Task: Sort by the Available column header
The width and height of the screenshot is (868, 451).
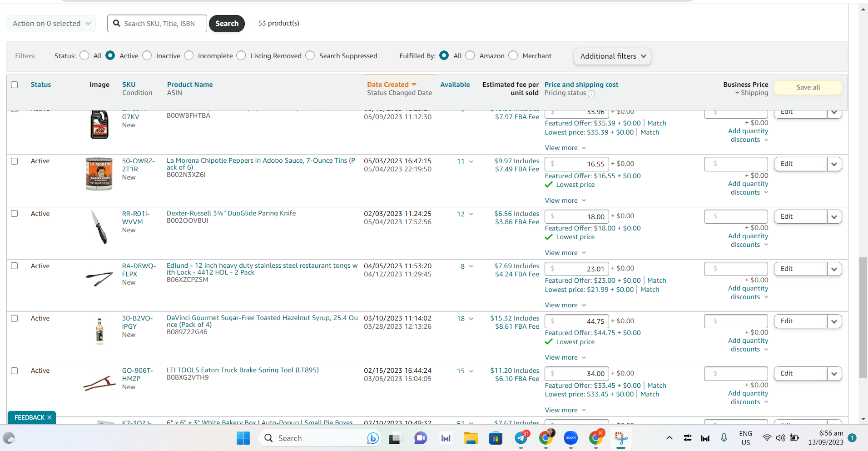Action: click(x=455, y=85)
